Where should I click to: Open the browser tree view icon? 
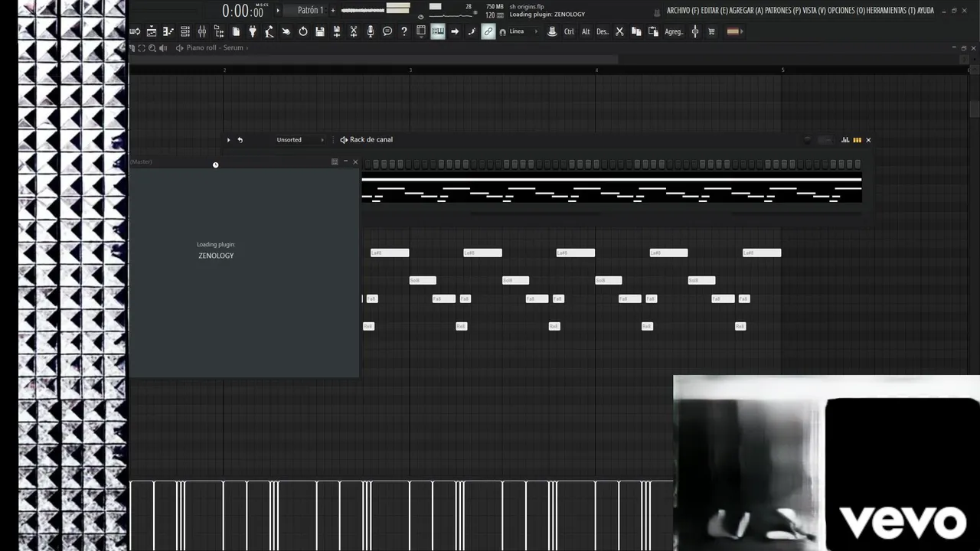(219, 31)
